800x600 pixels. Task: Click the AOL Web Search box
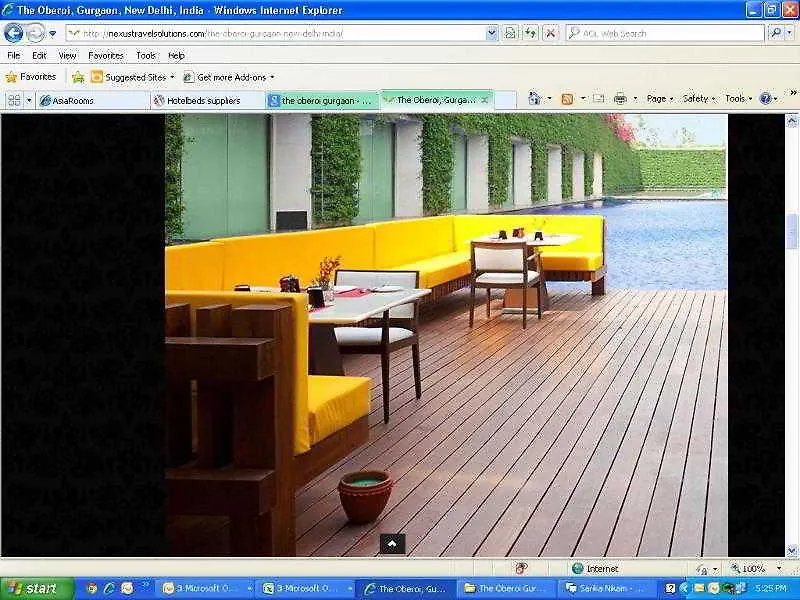coord(665,34)
